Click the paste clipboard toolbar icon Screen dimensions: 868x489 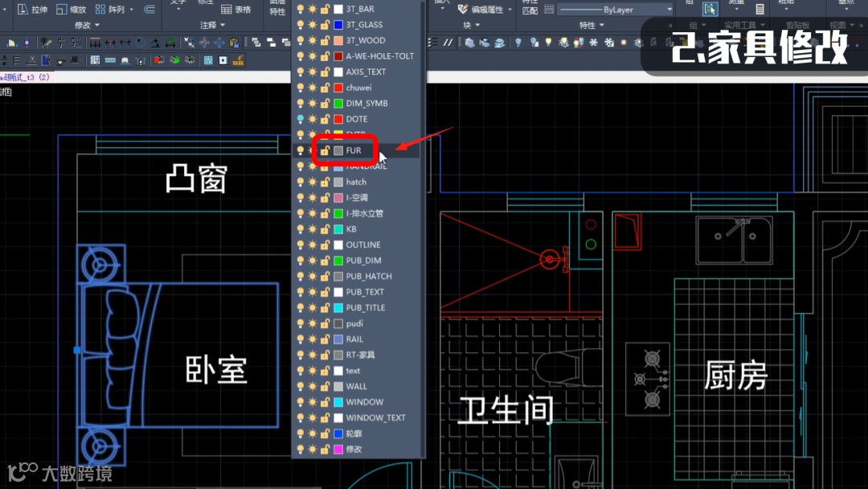234,42
